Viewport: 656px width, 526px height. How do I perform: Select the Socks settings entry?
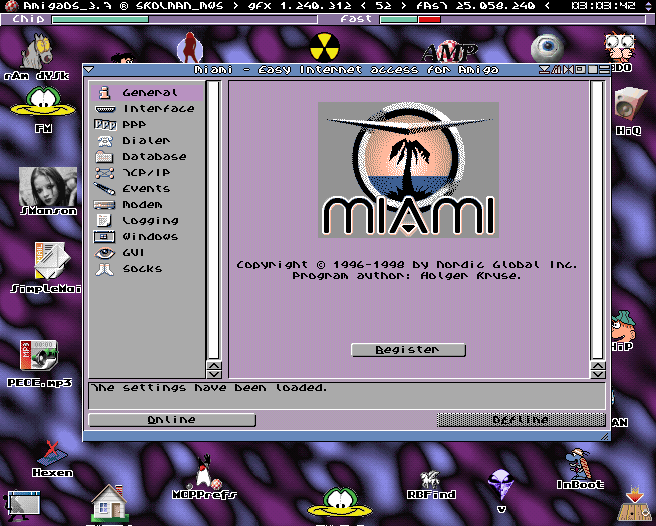click(147, 269)
